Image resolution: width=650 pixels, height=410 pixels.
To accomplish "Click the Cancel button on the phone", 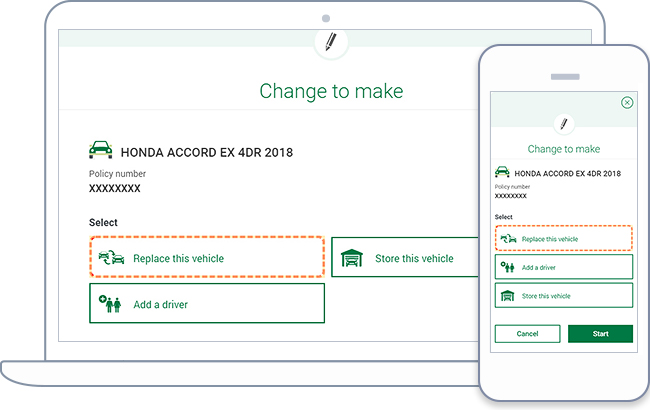I will tap(527, 334).
